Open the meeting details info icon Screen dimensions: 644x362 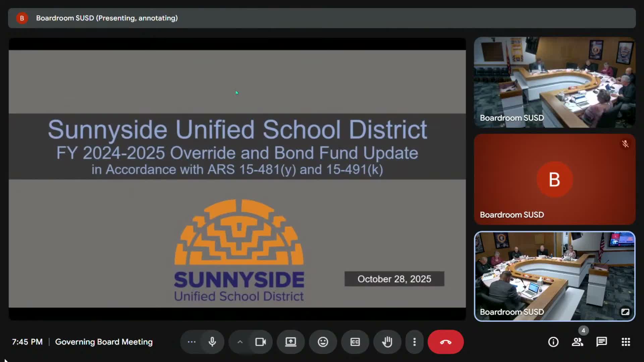553,342
